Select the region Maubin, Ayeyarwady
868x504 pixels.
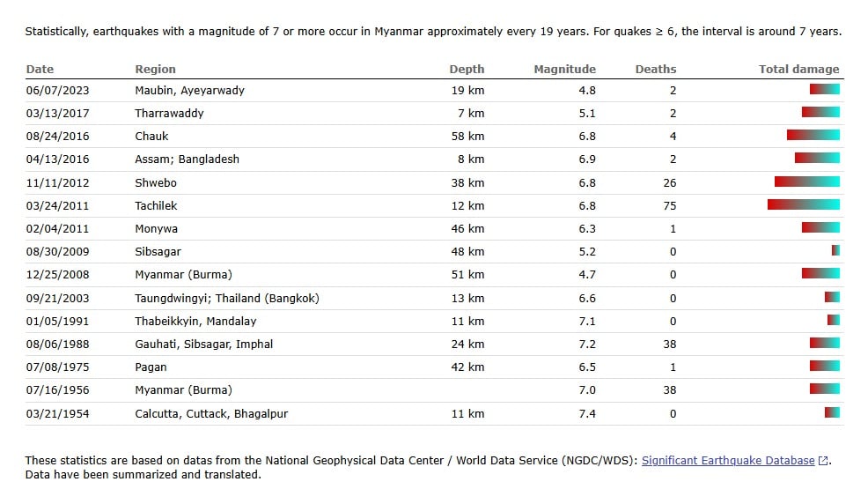coord(189,90)
